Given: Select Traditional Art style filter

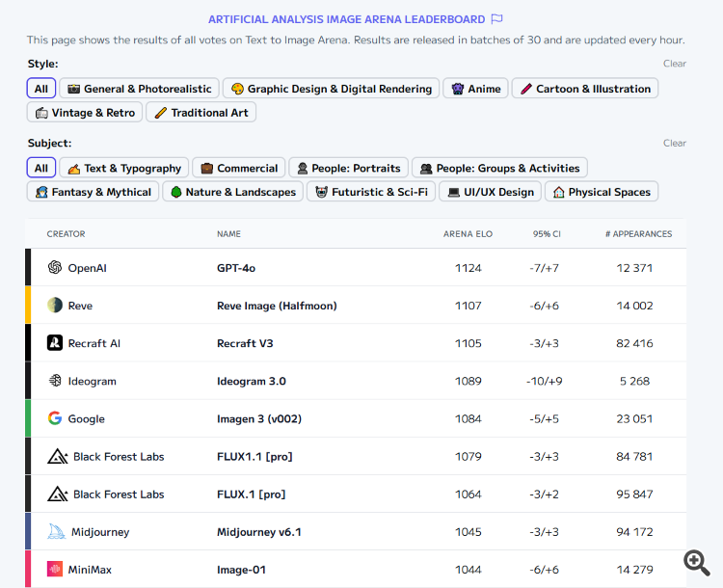Looking at the screenshot, I should point(201,112).
